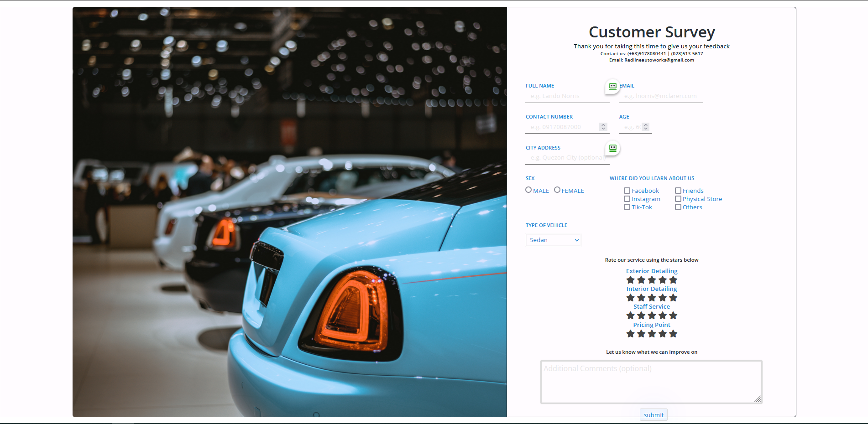
Task: Rate Interior Detailing two stars
Action: pos(641,298)
